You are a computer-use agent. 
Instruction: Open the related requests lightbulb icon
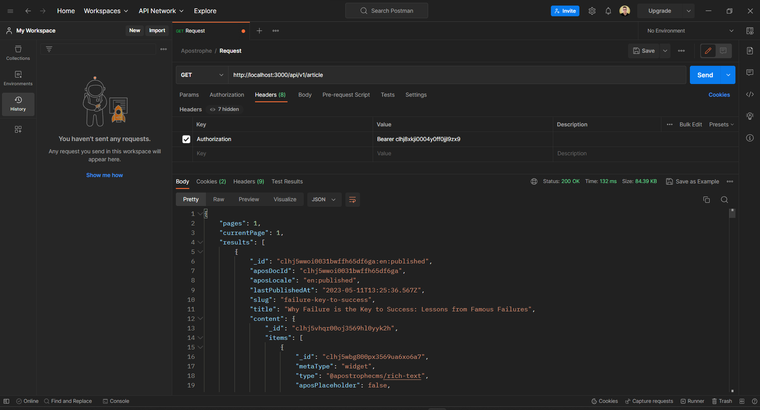click(x=750, y=116)
